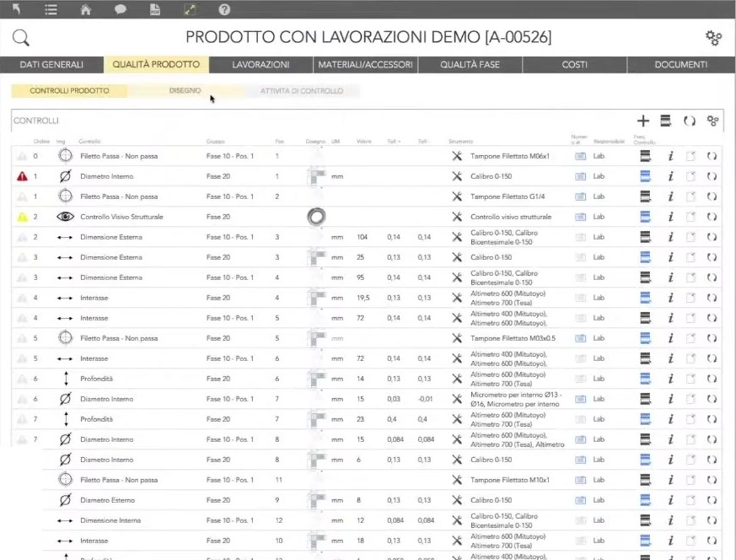Image resolution: width=736 pixels, height=560 pixels.
Task: Switch to Lavorazioni tab
Action: point(261,65)
